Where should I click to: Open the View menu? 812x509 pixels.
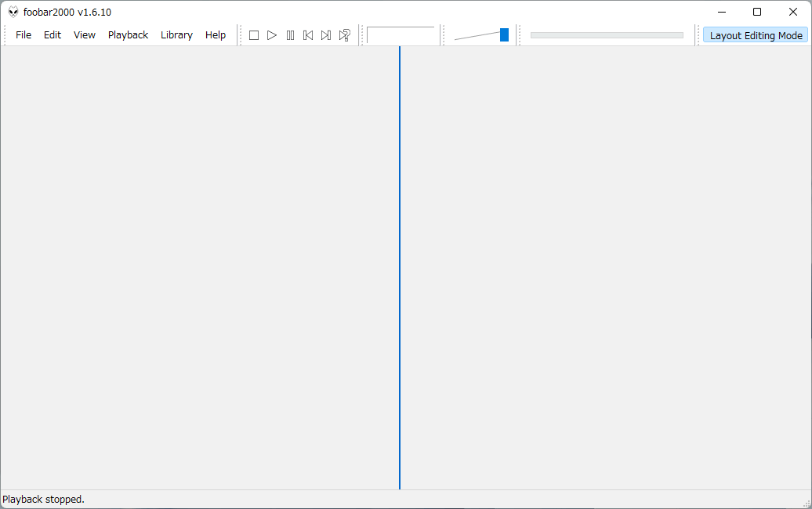click(84, 34)
